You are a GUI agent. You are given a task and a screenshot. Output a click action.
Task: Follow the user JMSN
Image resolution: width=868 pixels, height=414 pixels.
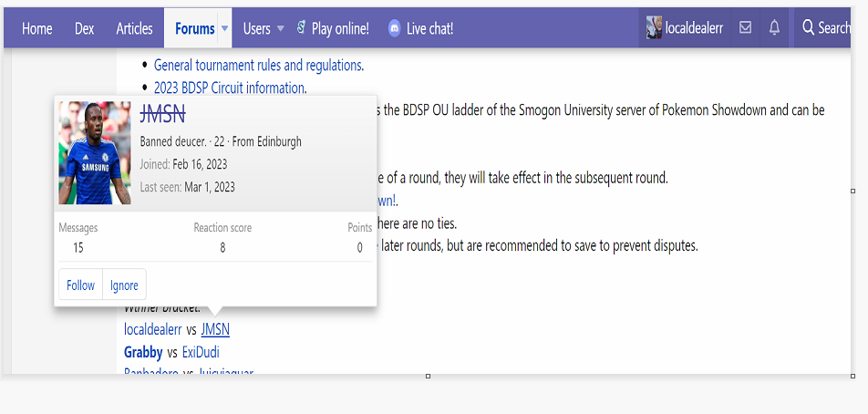click(x=80, y=285)
